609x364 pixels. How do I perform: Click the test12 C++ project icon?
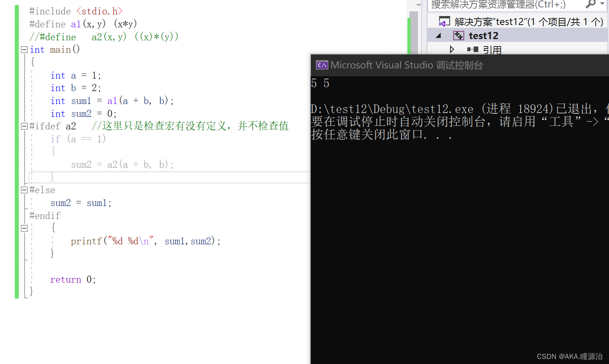pyautogui.click(x=458, y=35)
